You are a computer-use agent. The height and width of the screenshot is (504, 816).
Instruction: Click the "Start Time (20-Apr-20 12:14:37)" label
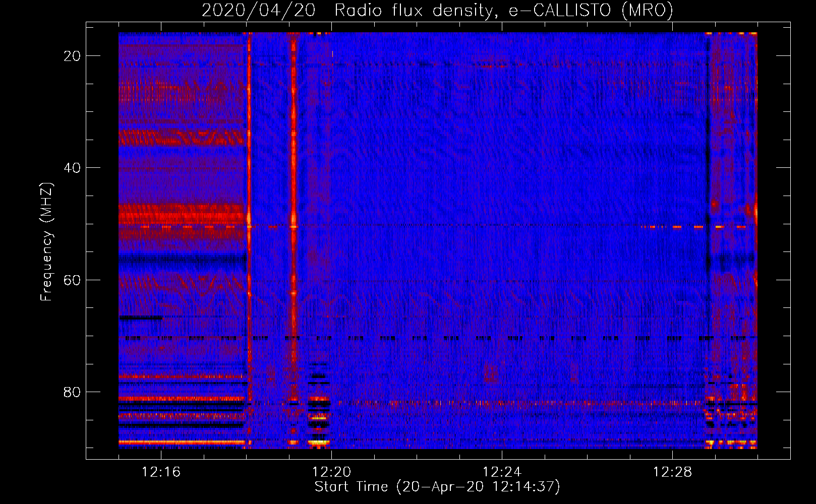tap(437, 487)
